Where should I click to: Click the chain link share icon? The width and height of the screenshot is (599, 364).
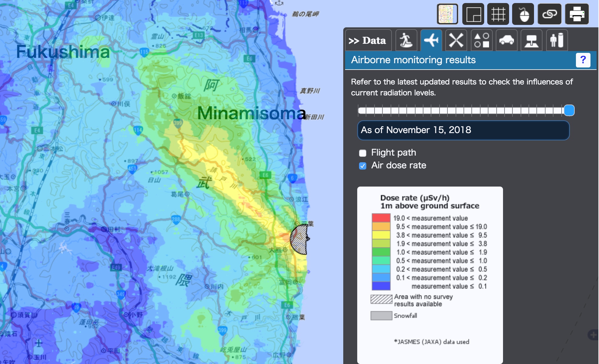point(549,14)
